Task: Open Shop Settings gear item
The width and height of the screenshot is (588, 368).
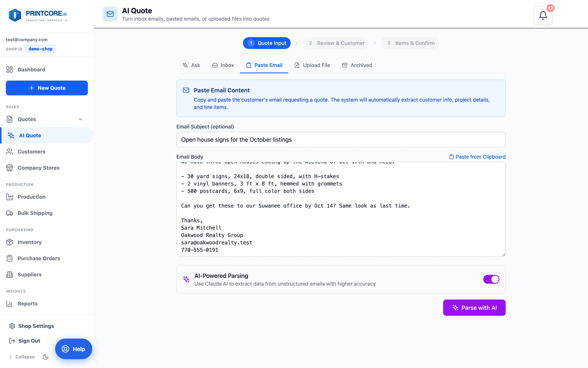Action: [31, 326]
